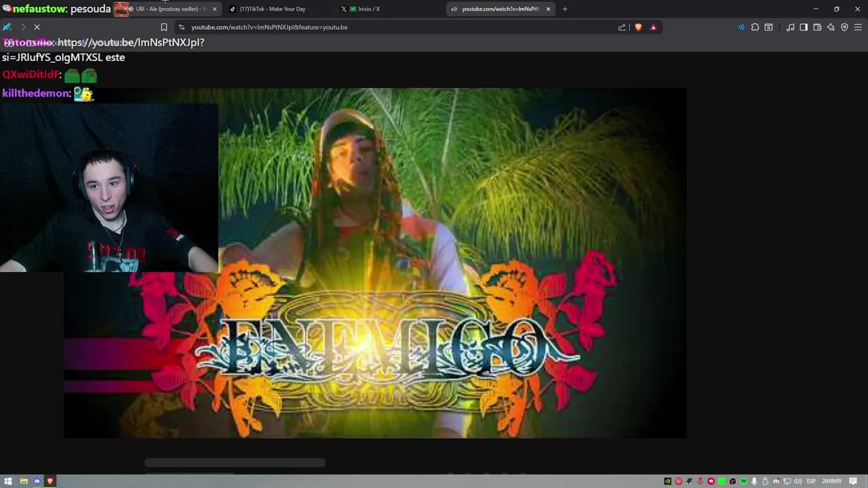This screenshot has width=868, height=488.
Task: Open File Explorer from the taskbar
Action: 23,481
